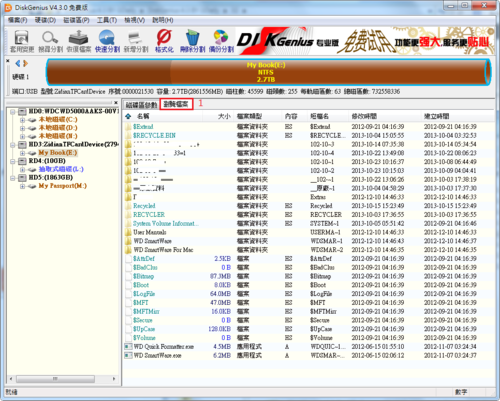The height and width of the screenshot is (401, 500).
Task: Open the DiskGenius 專業版 banner advertisement
Action: pos(365,41)
